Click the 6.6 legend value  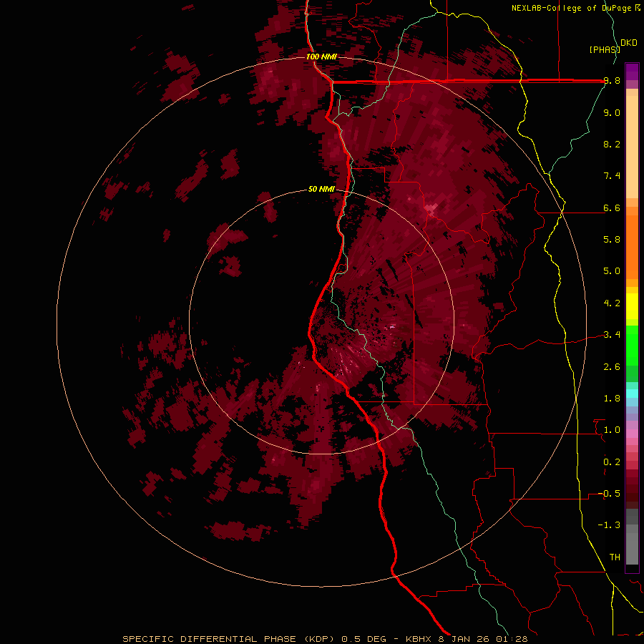(612, 208)
